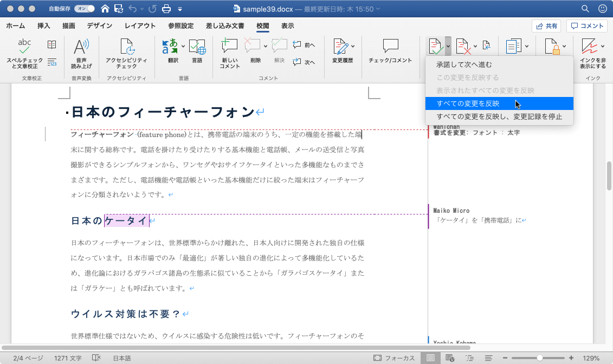The width and height of the screenshot is (613, 364).
Task: Click the zoom slider in status bar
Action: tap(539, 358)
